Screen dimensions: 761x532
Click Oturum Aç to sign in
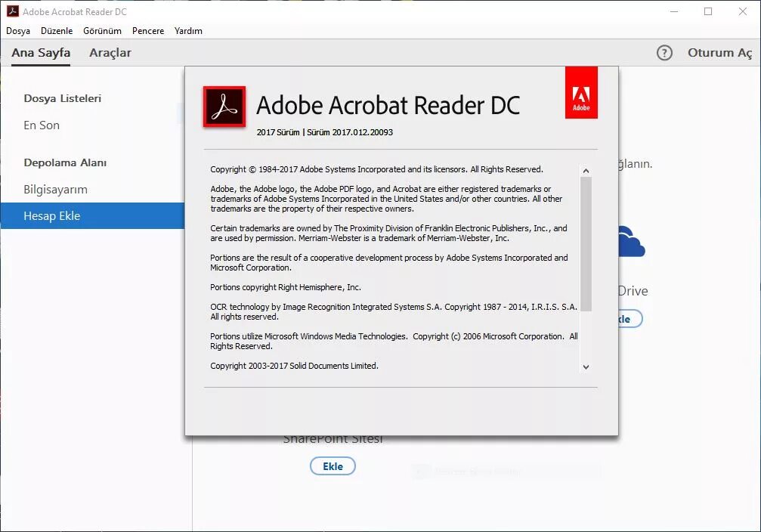tap(719, 52)
